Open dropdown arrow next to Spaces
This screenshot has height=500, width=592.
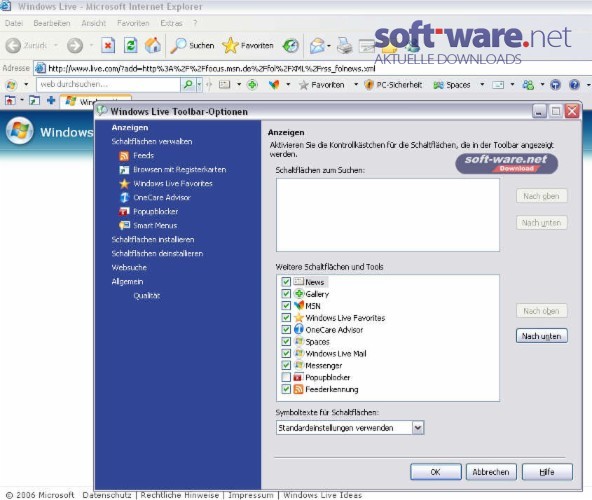coord(482,85)
